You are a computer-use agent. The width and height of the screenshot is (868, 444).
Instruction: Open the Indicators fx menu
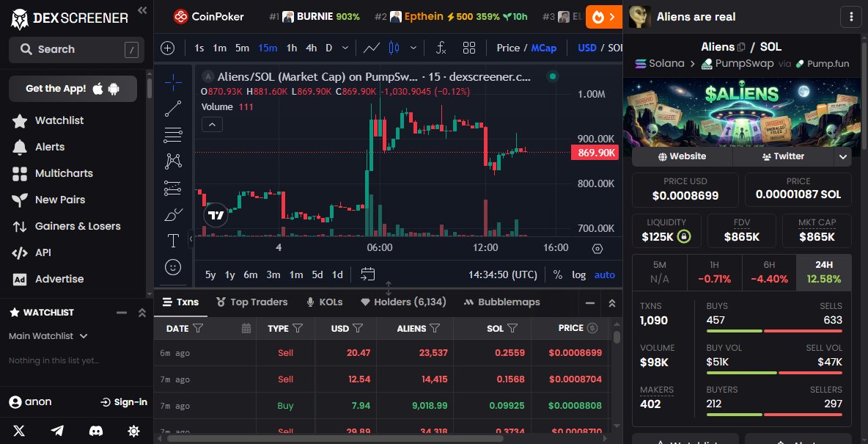(x=441, y=48)
